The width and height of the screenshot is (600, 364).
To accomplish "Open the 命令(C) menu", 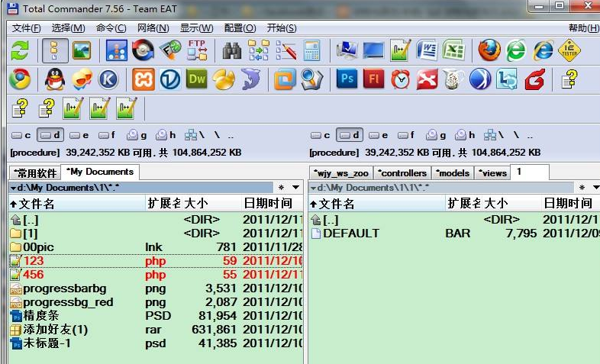I will click(111, 28).
